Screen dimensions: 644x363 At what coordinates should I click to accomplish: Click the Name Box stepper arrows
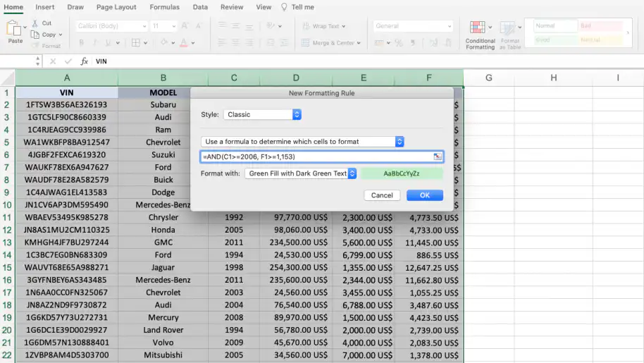click(38, 61)
